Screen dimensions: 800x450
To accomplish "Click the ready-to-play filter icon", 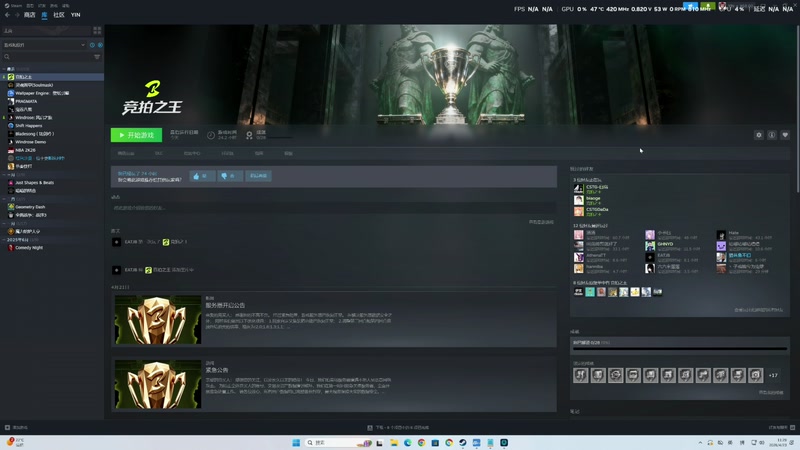I will [x=100, y=45].
